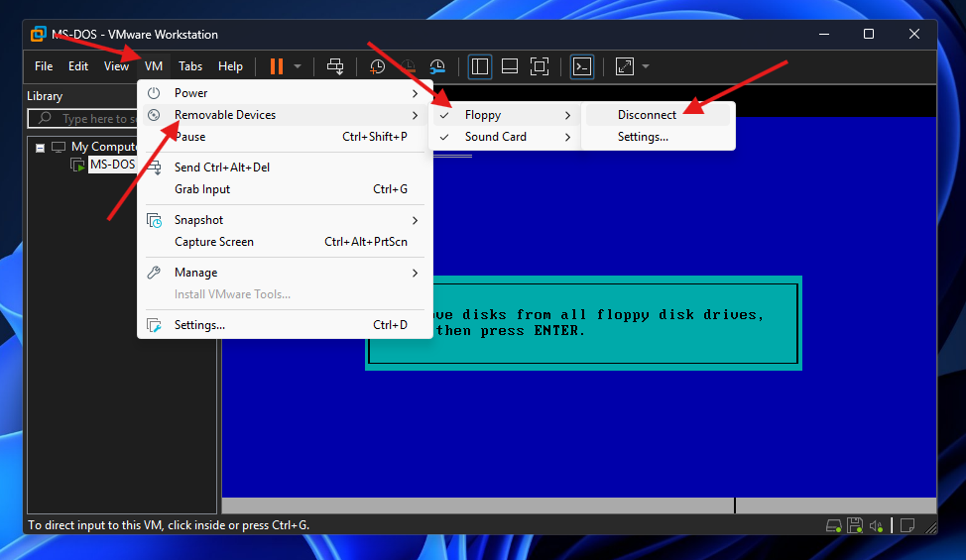The height and width of the screenshot is (560, 966).
Task: Open the console view toolbar icon
Action: coord(582,66)
